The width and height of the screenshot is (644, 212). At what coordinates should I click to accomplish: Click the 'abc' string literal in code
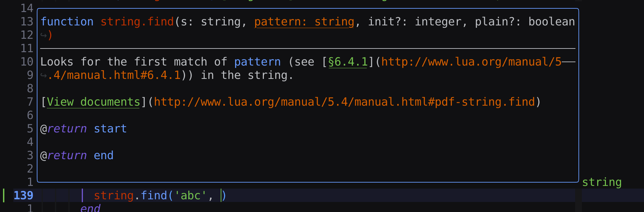click(190, 196)
